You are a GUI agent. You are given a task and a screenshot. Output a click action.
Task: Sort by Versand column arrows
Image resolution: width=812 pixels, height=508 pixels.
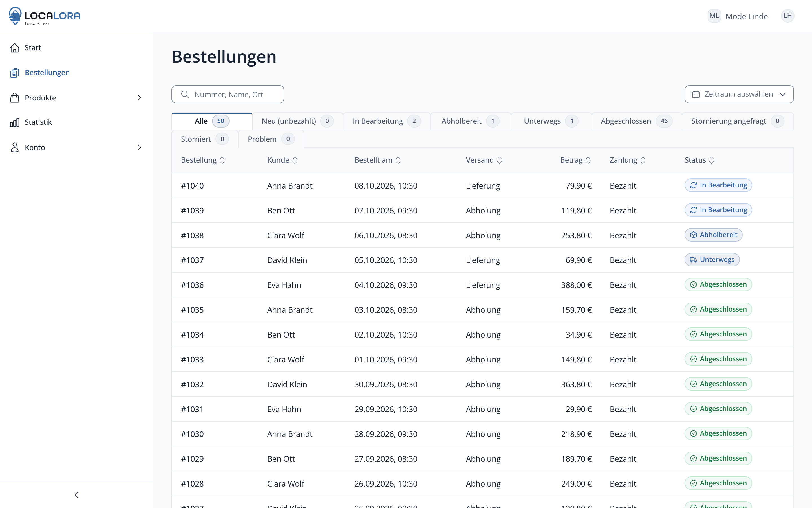click(x=499, y=160)
